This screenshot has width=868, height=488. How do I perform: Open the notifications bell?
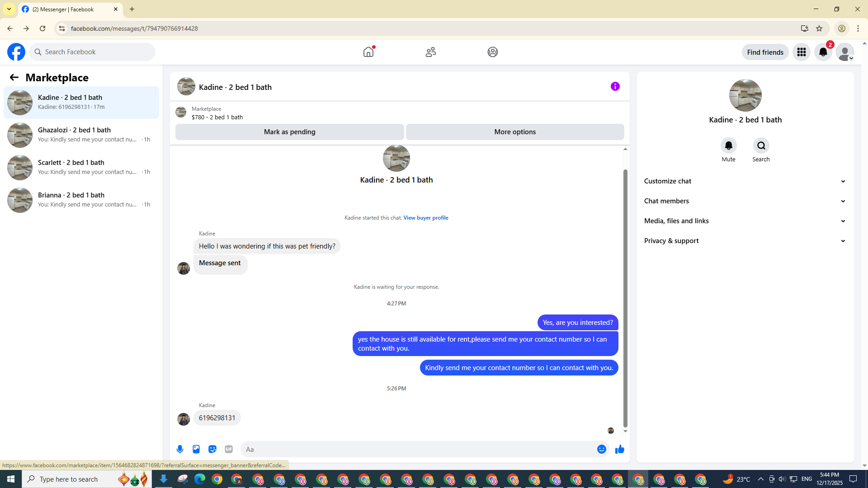823,52
